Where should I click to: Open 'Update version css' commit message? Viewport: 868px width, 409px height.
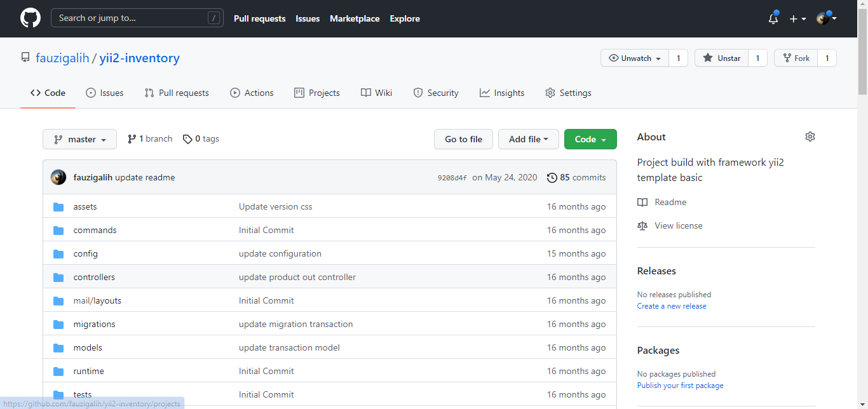click(x=276, y=206)
